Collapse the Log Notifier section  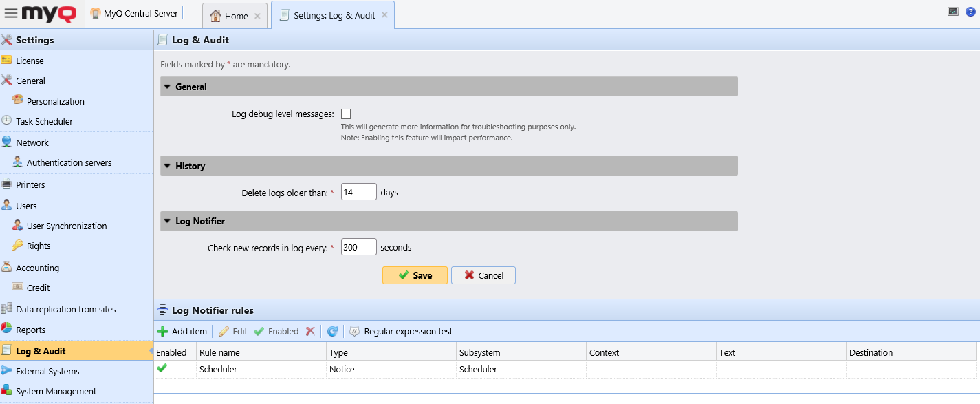point(167,221)
